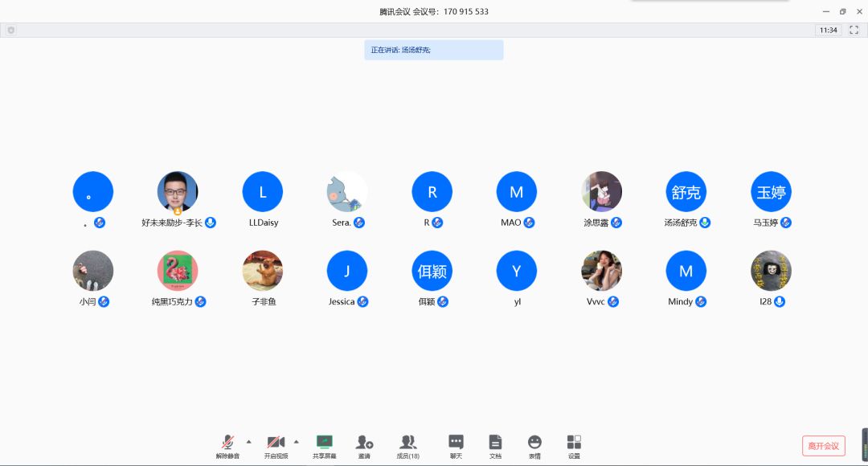This screenshot has width=868, height=466.
Task: Open the chat (聊天) window
Action: pyautogui.click(x=456, y=443)
